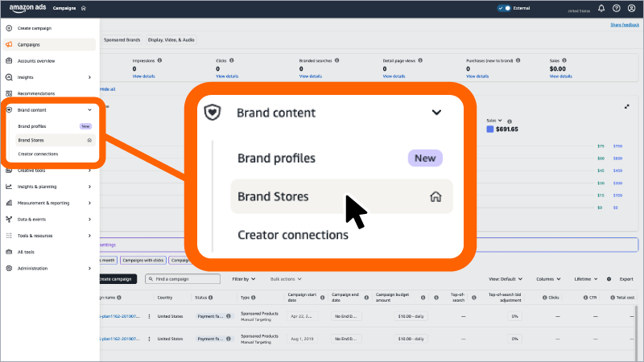Open the Filter by dropdown
The height and width of the screenshot is (362, 644).
(244, 279)
